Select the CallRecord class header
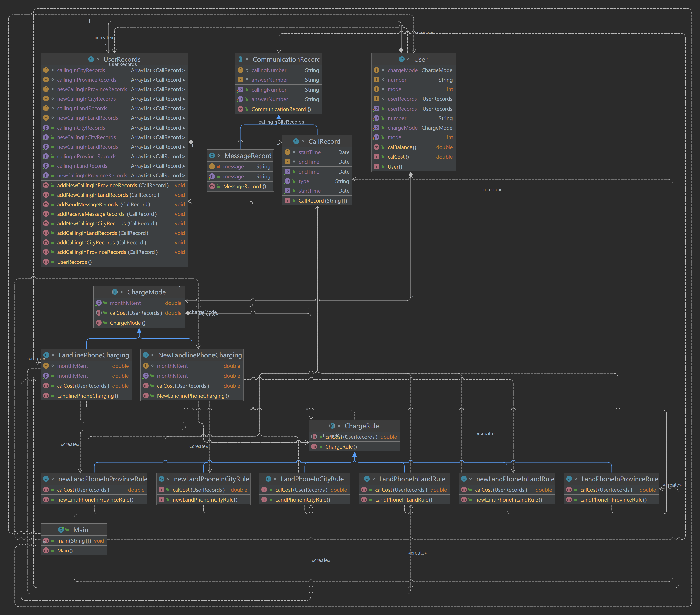Viewport: 700px width, 615px height. (324, 141)
